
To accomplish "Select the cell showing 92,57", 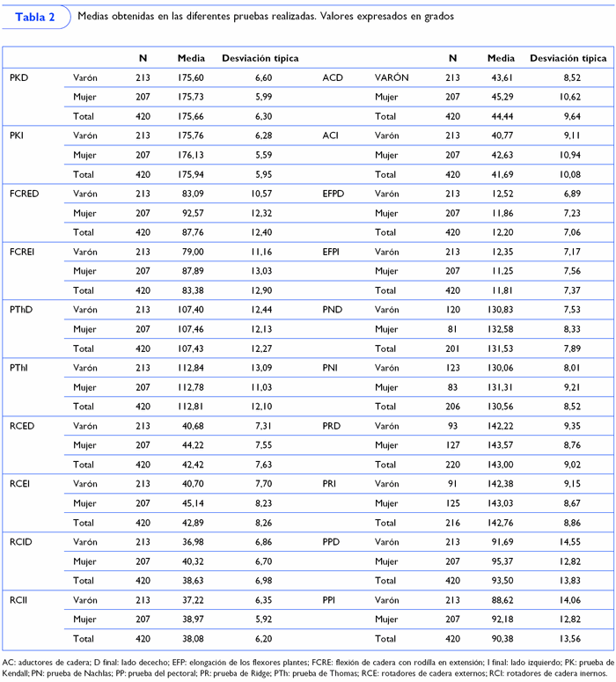I will pos(191,212).
